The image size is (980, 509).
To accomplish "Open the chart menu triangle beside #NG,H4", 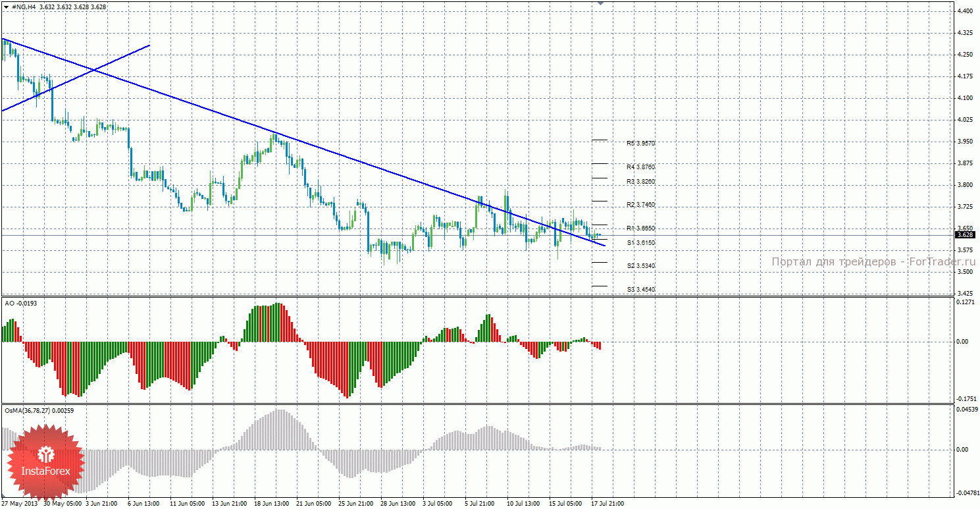I will click(6, 7).
